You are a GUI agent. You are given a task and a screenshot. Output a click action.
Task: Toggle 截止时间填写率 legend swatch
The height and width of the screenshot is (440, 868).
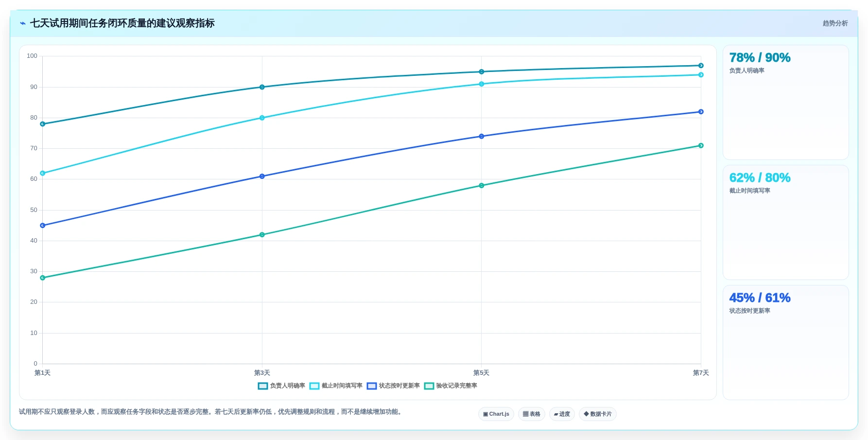[x=314, y=386]
